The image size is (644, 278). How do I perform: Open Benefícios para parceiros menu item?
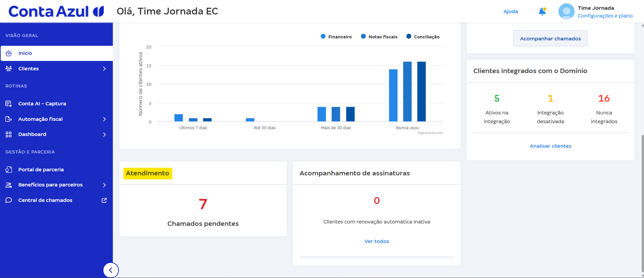(x=57, y=185)
